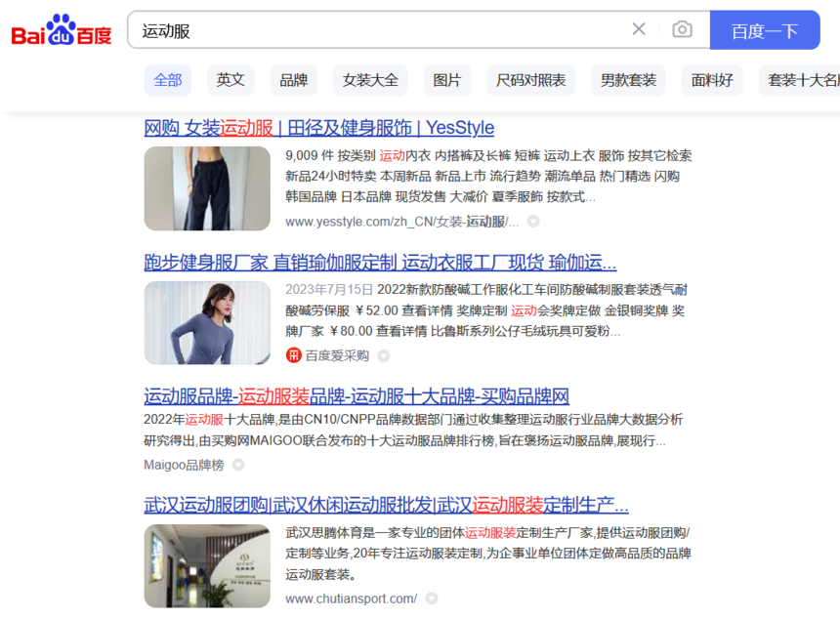Open 跑步健身服厂家 result title
The width and height of the screenshot is (840, 618).
coord(380,263)
